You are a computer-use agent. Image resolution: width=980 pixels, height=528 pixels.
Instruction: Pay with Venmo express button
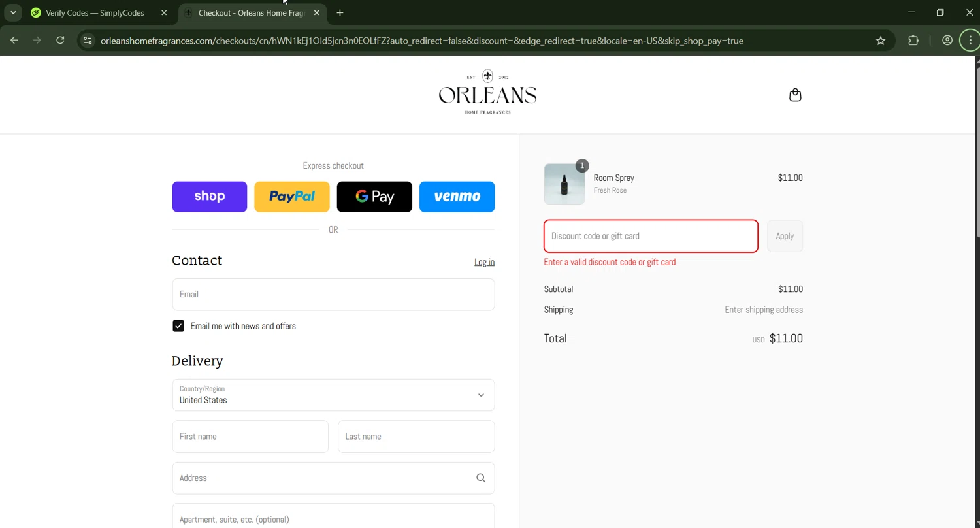[x=457, y=197]
